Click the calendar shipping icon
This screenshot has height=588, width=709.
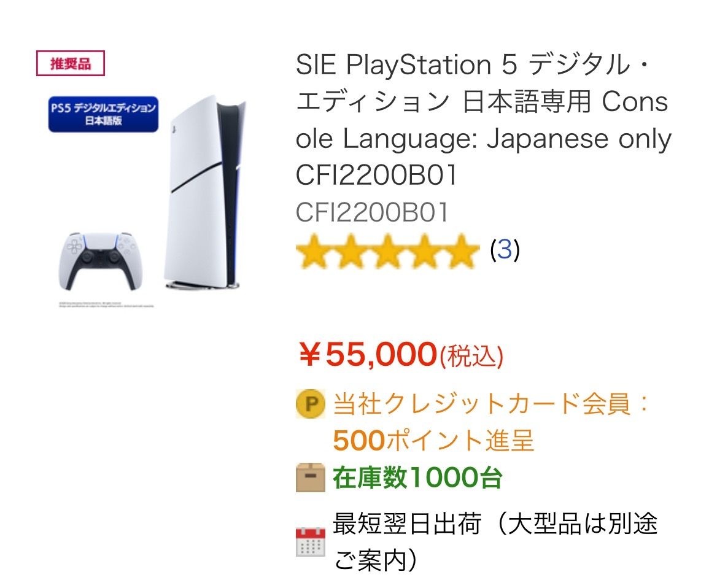click(311, 542)
